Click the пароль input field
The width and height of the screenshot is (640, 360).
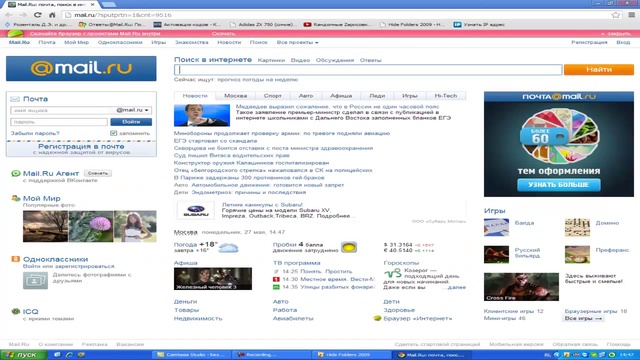(x=59, y=122)
